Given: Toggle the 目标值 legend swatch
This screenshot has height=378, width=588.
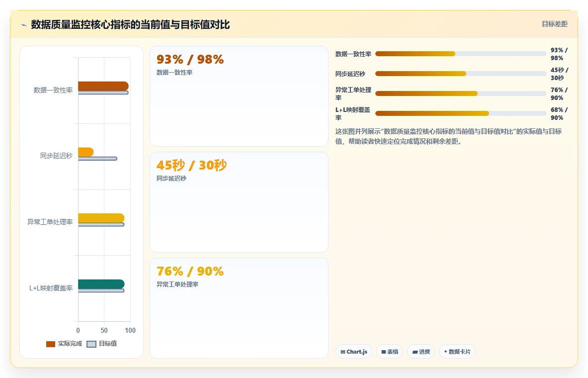Looking at the screenshot, I should point(91,344).
